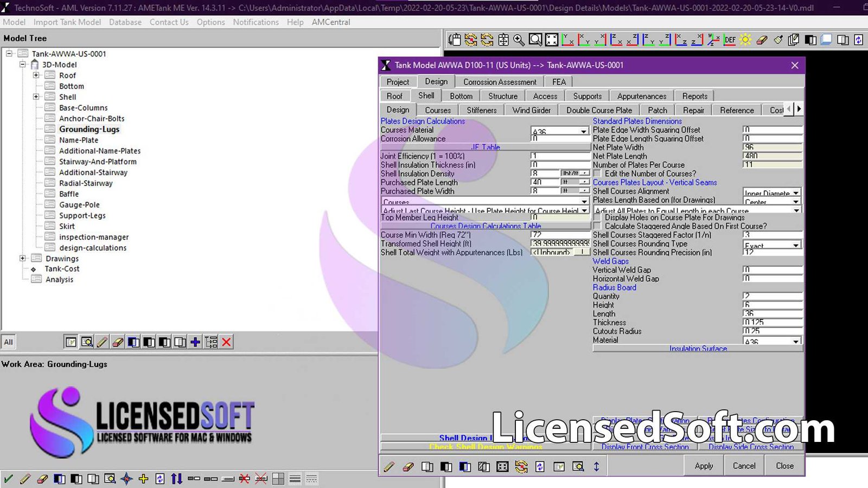868x488 pixels.
Task: Click the blue plus add icon in the model tree toolbar
Action: click(195, 342)
